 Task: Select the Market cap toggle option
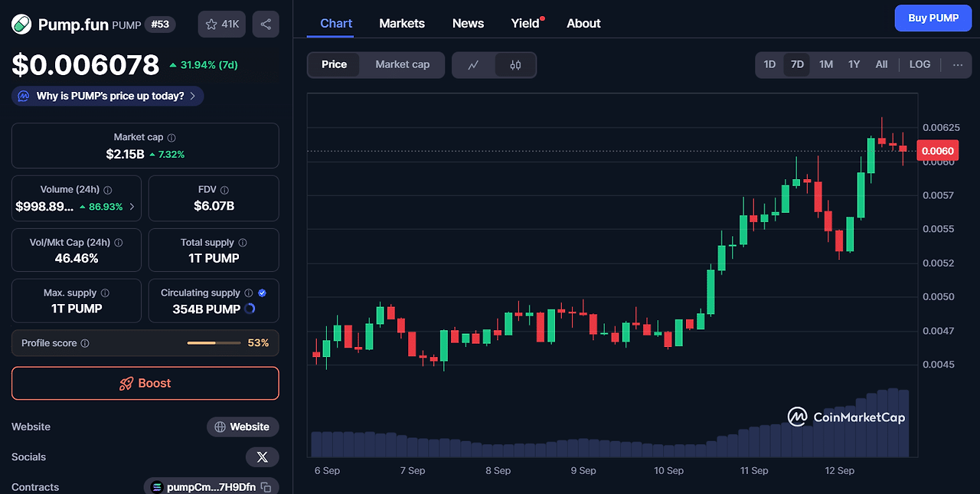click(x=403, y=65)
